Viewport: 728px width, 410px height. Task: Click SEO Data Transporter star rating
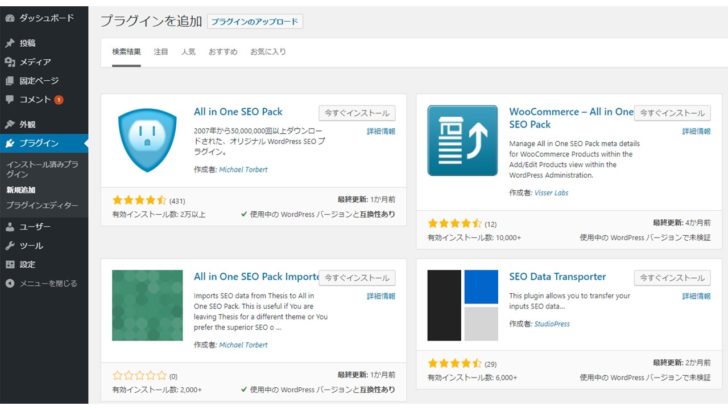tap(454, 363)
